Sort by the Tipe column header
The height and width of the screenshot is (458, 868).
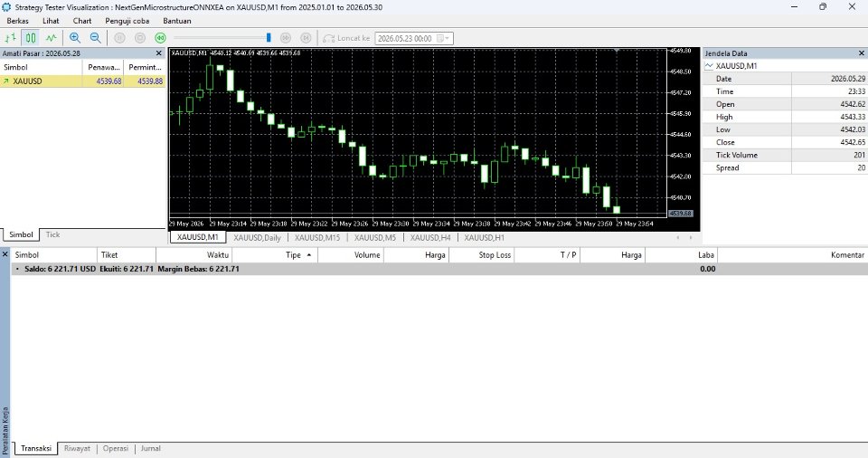click(x=275, y=255)
